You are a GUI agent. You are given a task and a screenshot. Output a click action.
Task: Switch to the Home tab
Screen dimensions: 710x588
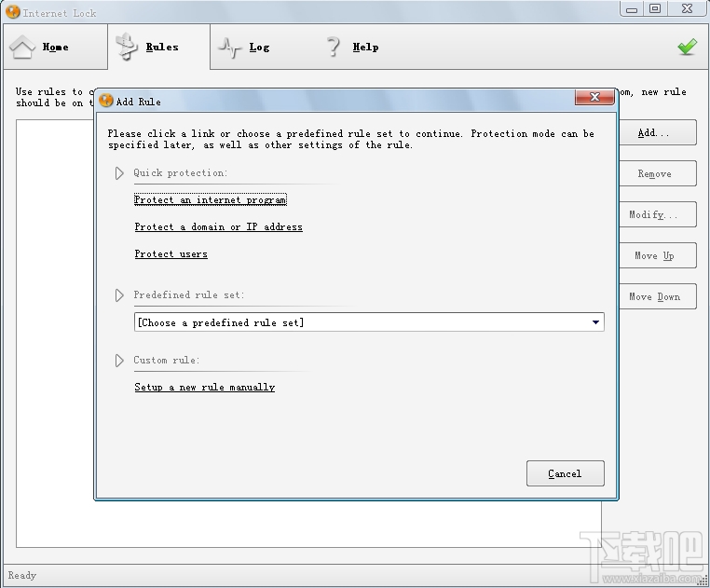(x=56, y=47)
